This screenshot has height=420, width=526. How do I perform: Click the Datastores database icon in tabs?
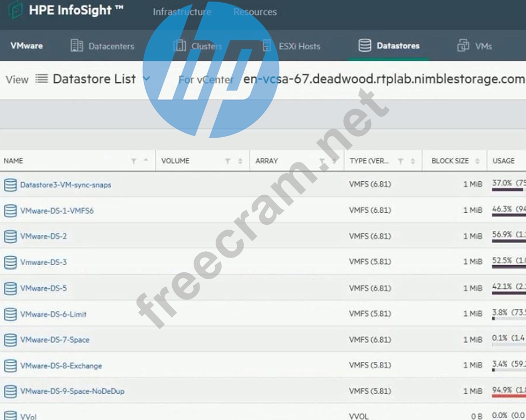coord(365,45)
